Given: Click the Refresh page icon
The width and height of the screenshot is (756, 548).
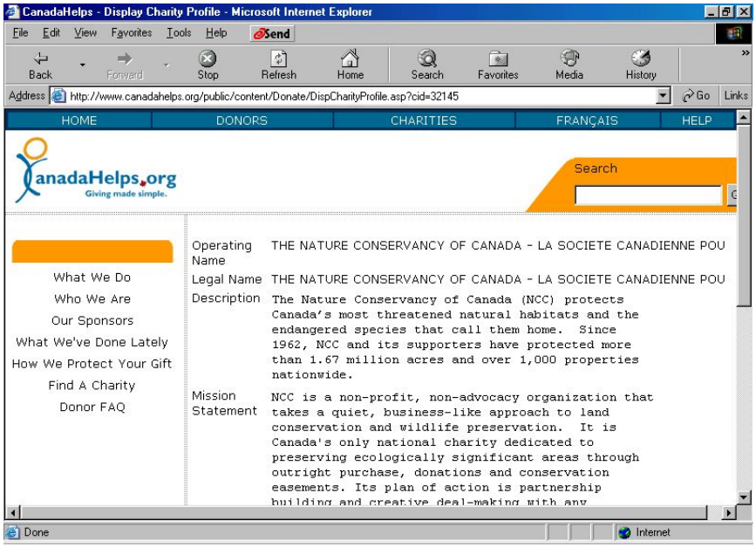Looking at the screenshot, I should tap(279, 59).
